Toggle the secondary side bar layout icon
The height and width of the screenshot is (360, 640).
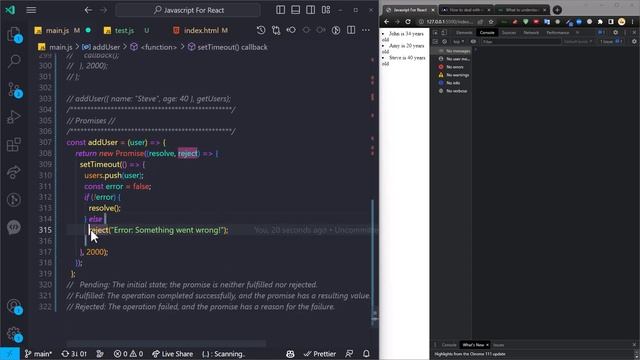click(311, 10)
